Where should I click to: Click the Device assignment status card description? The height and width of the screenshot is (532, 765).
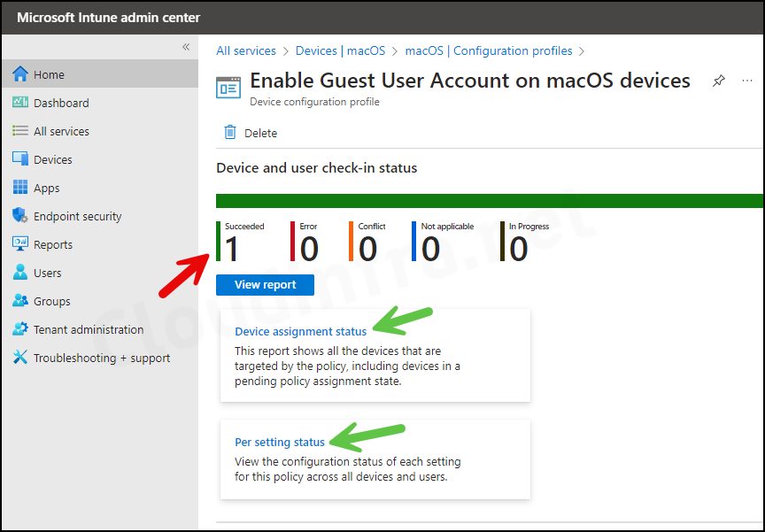tap(347, 366)
